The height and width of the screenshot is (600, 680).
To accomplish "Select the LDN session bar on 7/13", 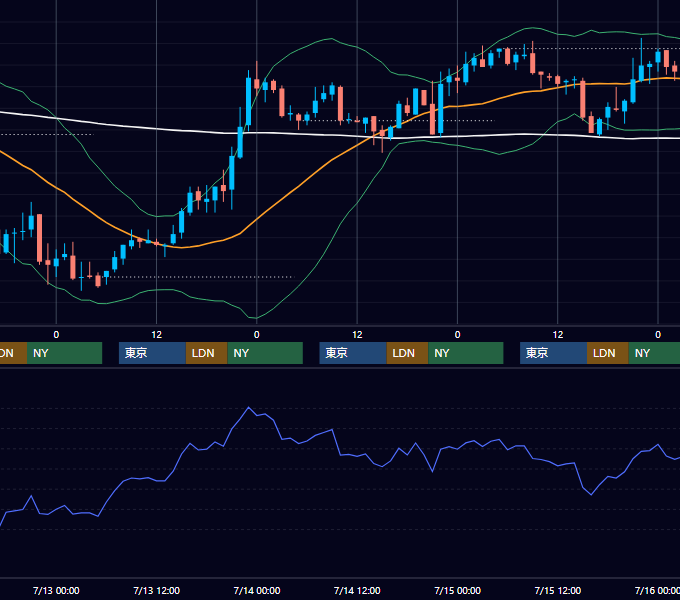I will pos(206,353).
